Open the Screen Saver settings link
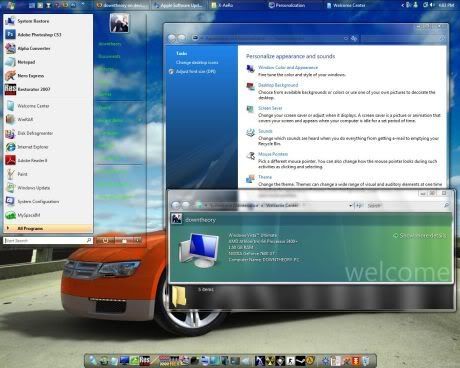The height and width of the screenshot is (368, 460). 270,108
